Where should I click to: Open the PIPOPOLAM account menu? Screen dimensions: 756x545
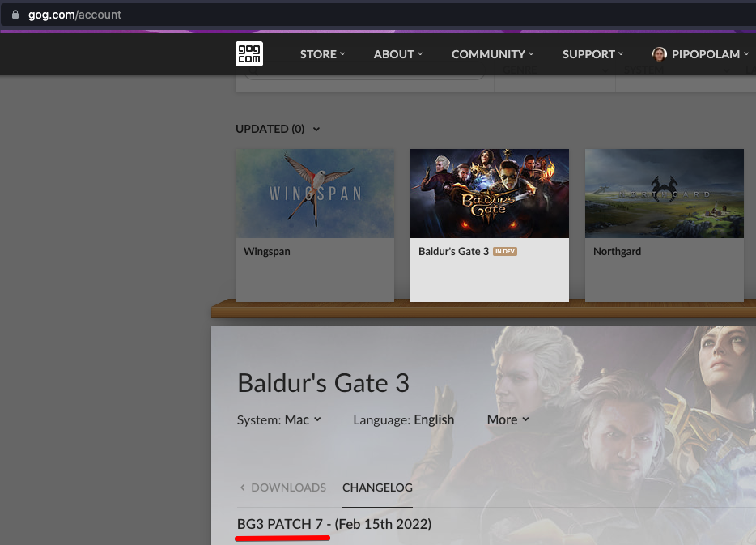(x=700, y=54)
